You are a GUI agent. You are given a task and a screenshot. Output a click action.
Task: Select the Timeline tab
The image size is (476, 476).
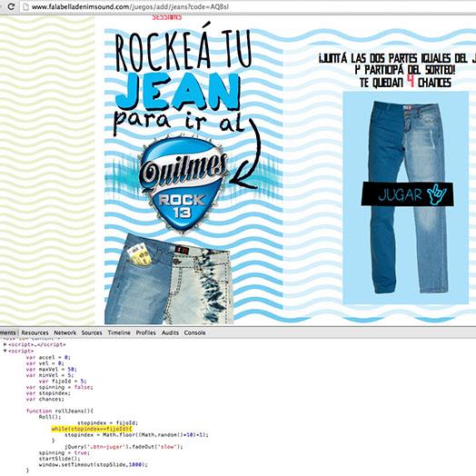[119, 332]
